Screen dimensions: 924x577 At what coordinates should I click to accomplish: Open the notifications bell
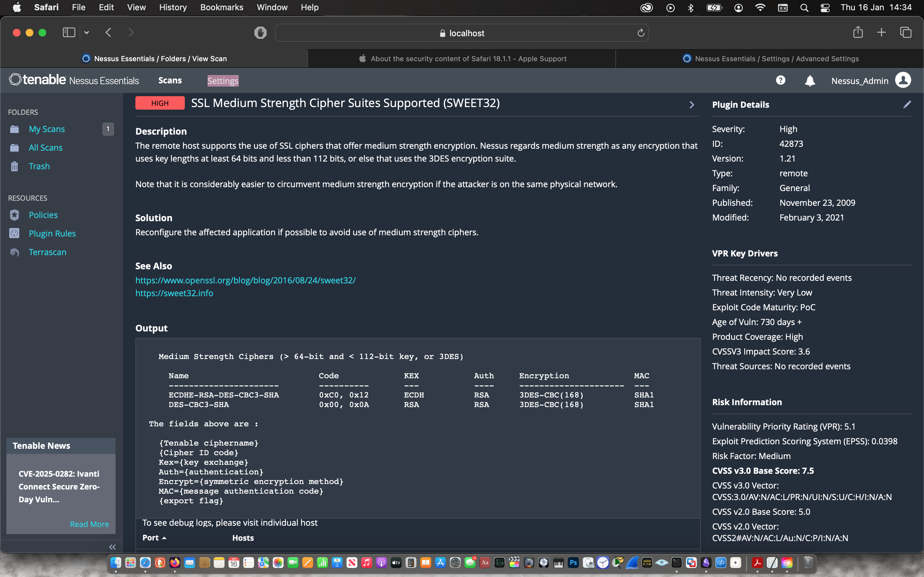pyautogui.click(x=810, y=81)
